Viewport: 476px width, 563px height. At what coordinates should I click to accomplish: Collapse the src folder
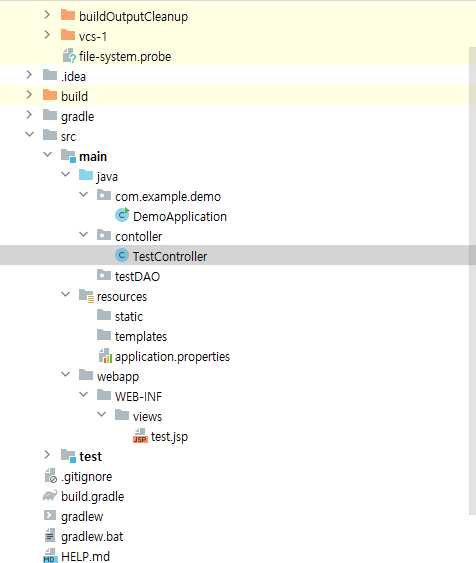[x=29, y=135]
